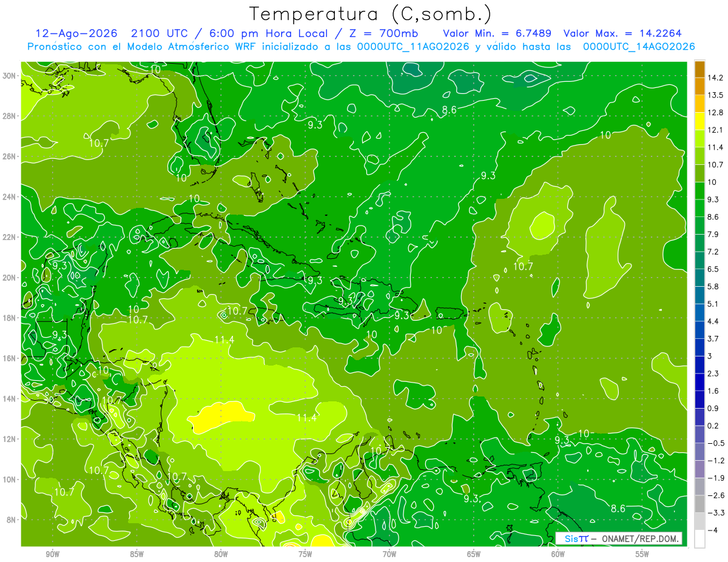Viewport: 728px width, 562px height.
Task: Click the 12.1 legend value label
Action: [x=715, y=130]
